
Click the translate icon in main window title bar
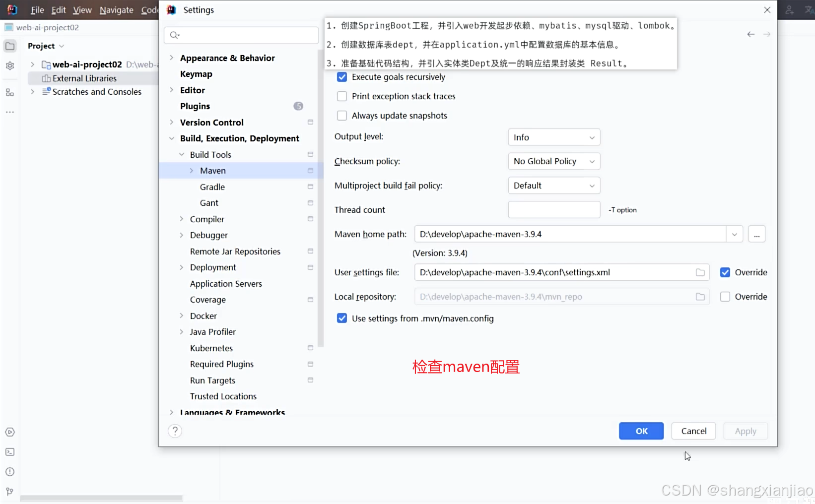(x=809, y=9)
